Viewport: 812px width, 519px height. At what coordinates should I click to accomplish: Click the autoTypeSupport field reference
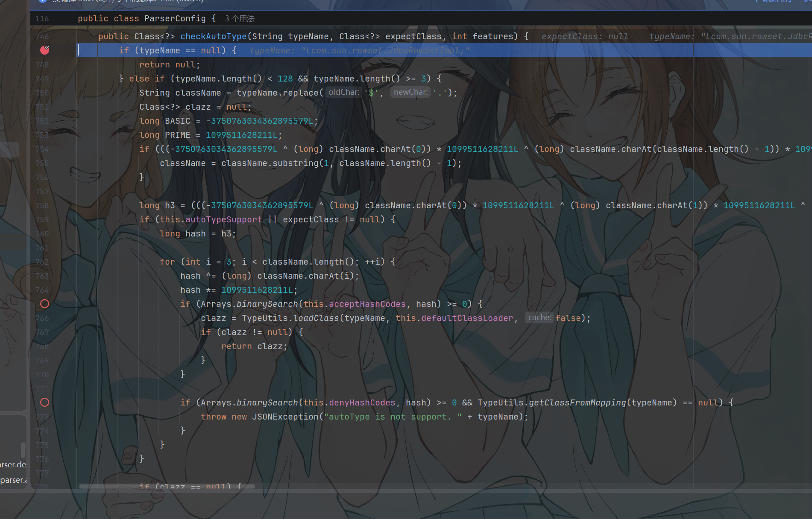[223, 219]
